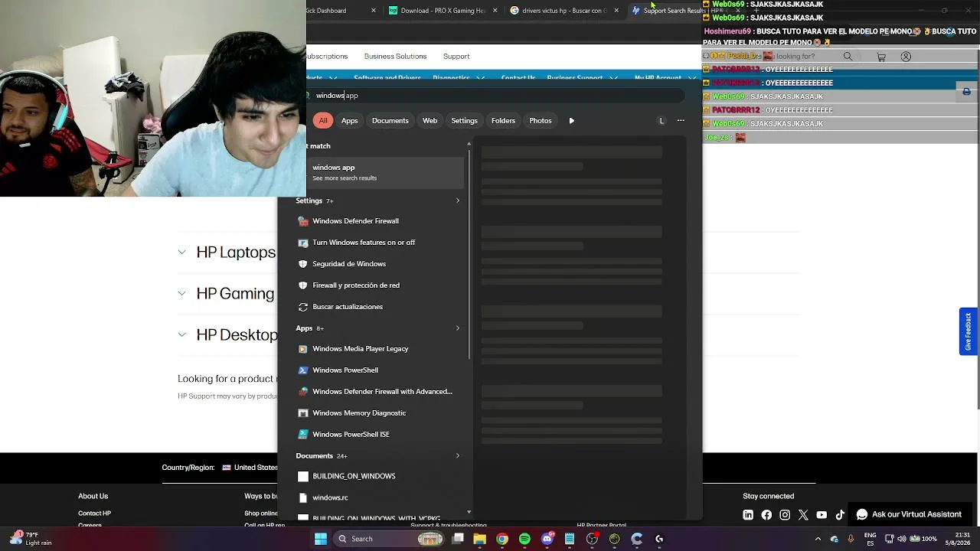Viewport: 980px width, 551px height.
Task: Open the Business Solutions menu
Action: click(396, 57)
